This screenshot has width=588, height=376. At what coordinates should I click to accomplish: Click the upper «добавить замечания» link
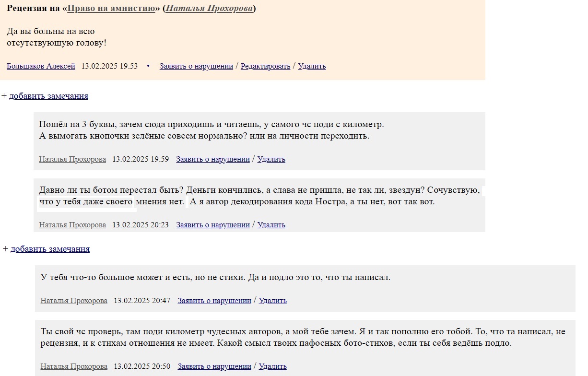point(48,96)
